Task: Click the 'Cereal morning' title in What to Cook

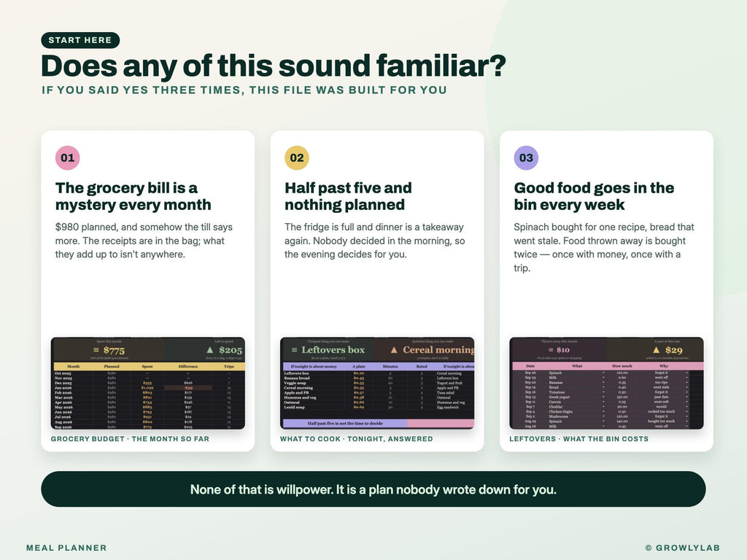Action: pos(438,350)
